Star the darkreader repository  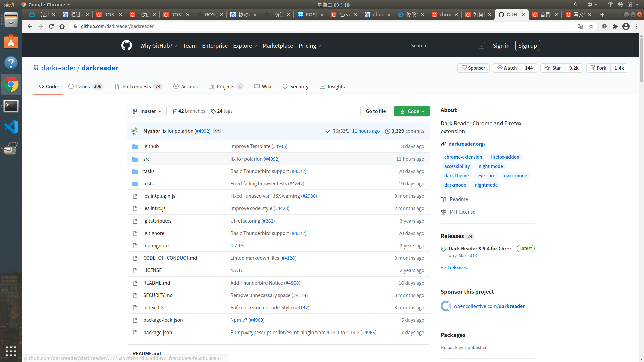coord(553,68)
